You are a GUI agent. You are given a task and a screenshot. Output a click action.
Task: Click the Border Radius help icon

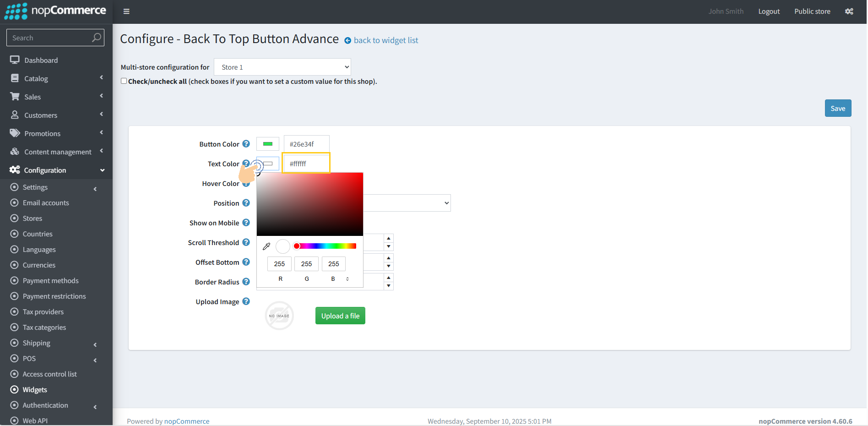(246, 282)
